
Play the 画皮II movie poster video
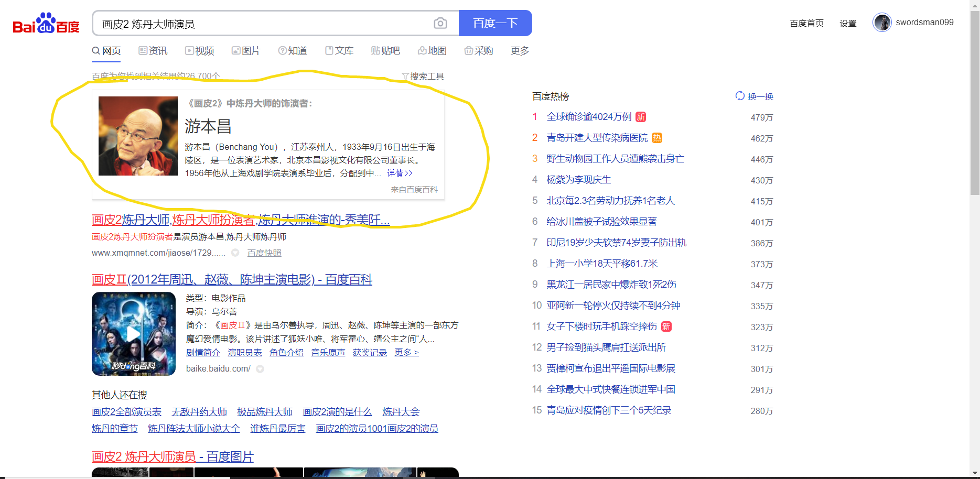click(x=134, y=334)
